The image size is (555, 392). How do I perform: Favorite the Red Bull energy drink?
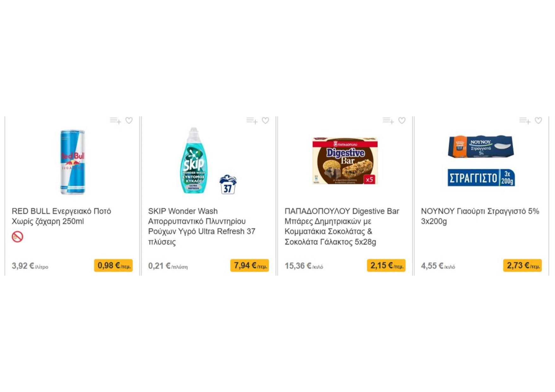pos(129,120)
